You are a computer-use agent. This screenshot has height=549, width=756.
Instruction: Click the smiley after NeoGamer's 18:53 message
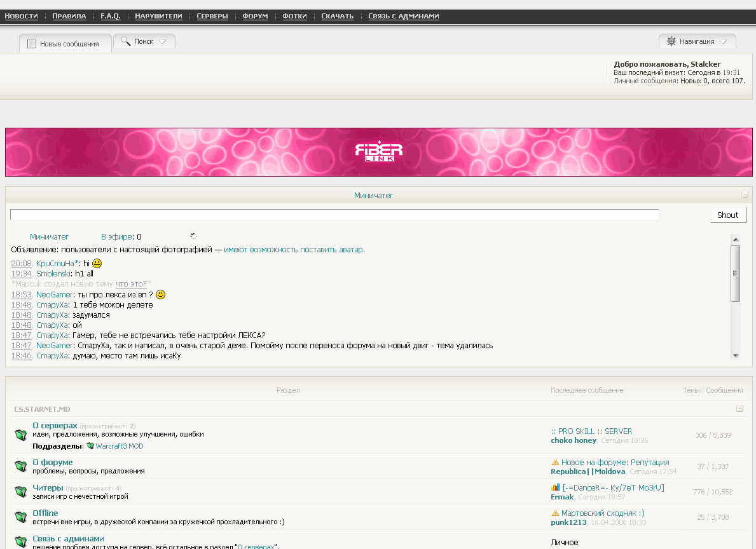point(161,294)
